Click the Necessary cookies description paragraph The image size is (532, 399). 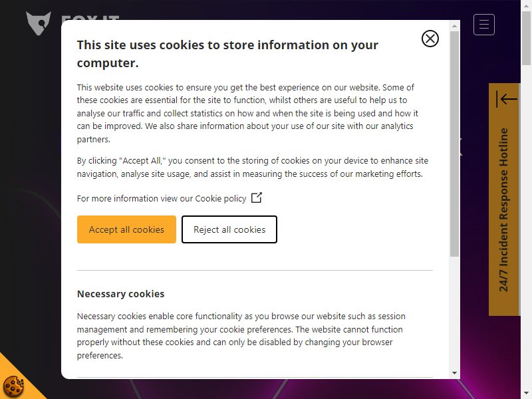tap(241, 336)
